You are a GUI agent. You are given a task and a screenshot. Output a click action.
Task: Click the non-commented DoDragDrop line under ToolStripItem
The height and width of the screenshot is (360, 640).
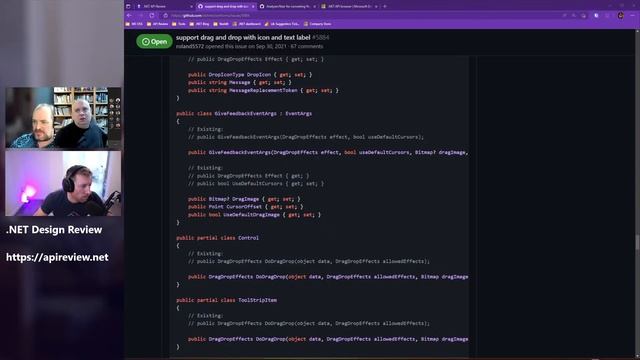(328, 339)
